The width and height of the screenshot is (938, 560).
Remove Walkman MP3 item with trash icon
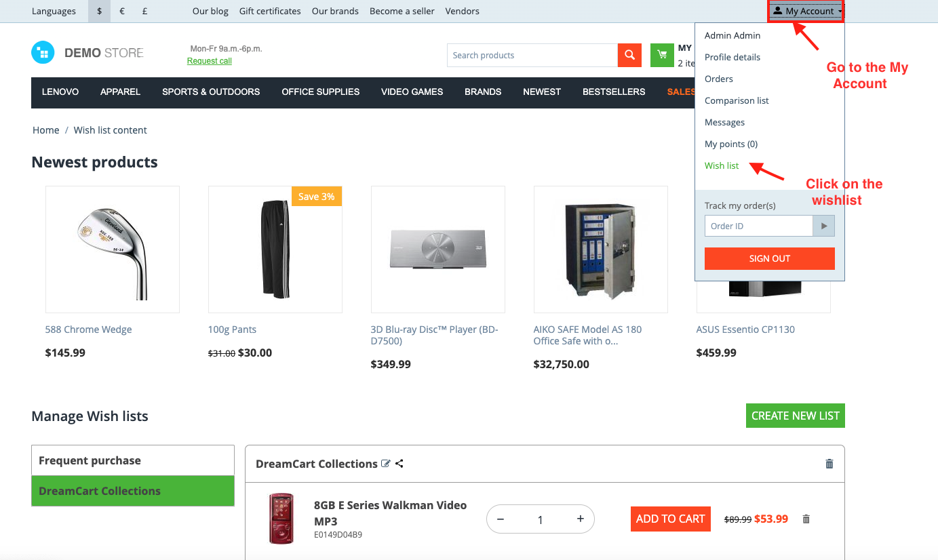(x=806, y=519)
